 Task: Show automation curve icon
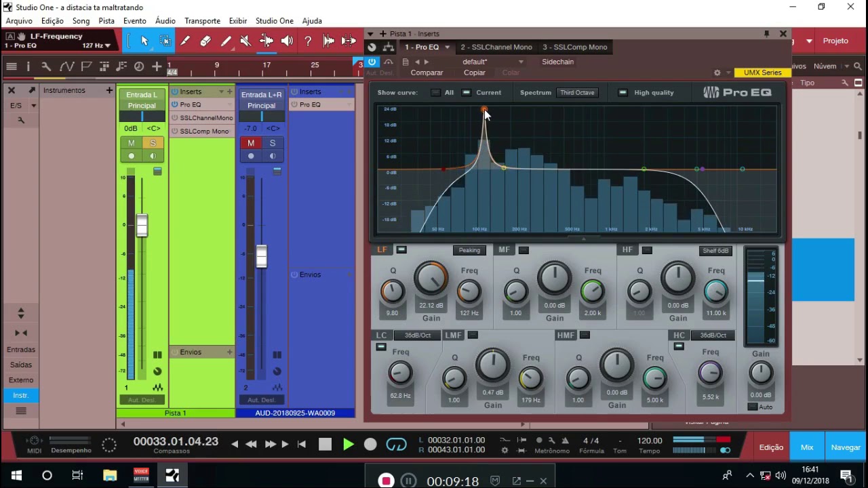click(x=66, y=66)
